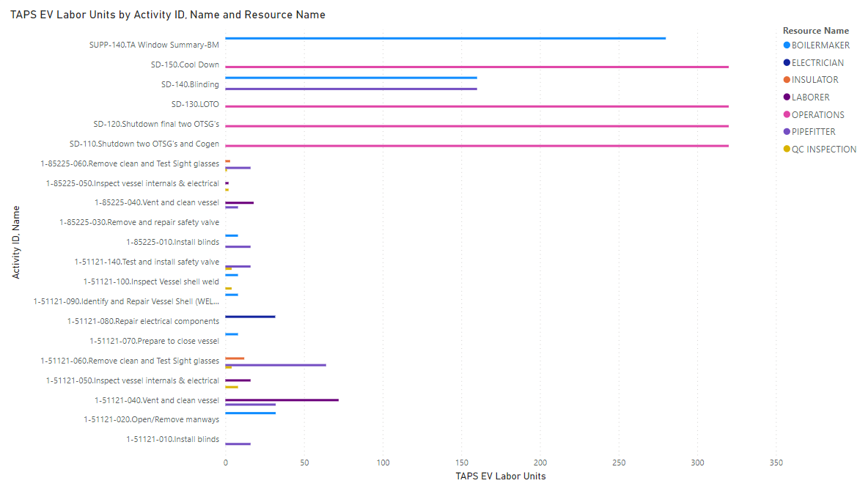Click the ELECTRICIAN legend color dot

point(787,63)
